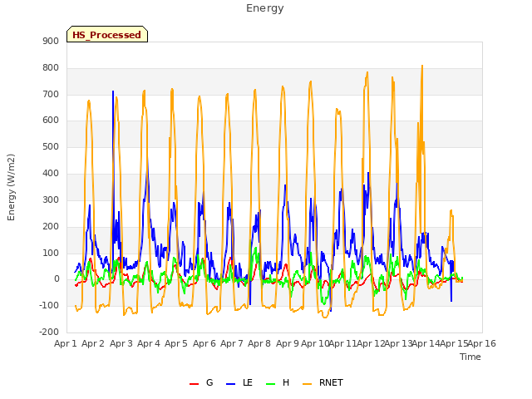The image size is (532, 399).
Task: Select the Apr 6 x-axis tick label
Action: [204, 343]
